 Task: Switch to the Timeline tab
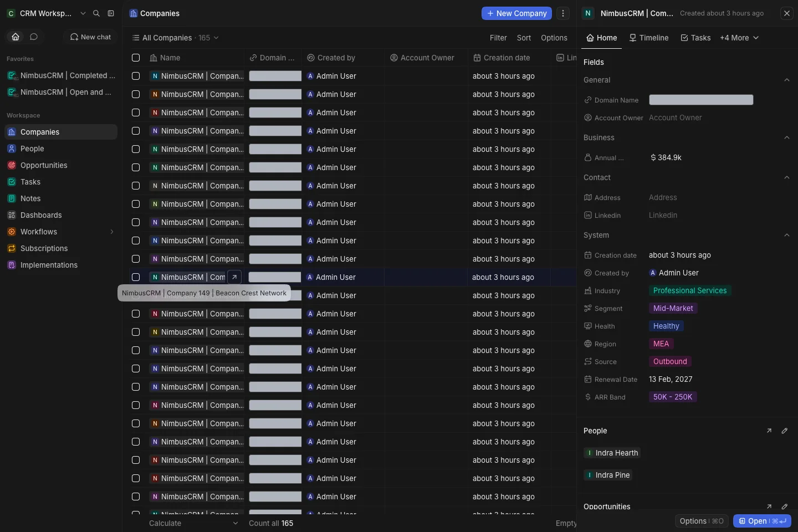click(648, 38)
